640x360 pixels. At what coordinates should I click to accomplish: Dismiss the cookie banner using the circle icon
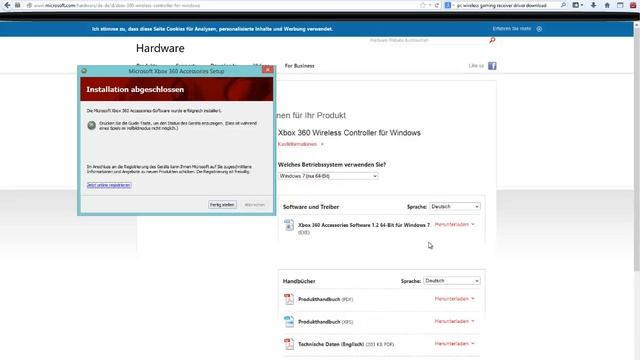click(x=539, y=29)
